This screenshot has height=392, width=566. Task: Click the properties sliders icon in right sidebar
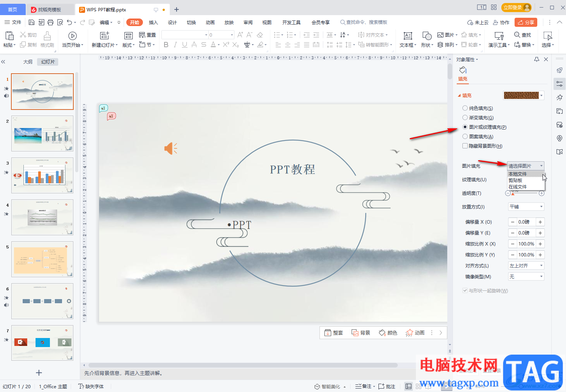pyautogui.click(x=560, y=84)
